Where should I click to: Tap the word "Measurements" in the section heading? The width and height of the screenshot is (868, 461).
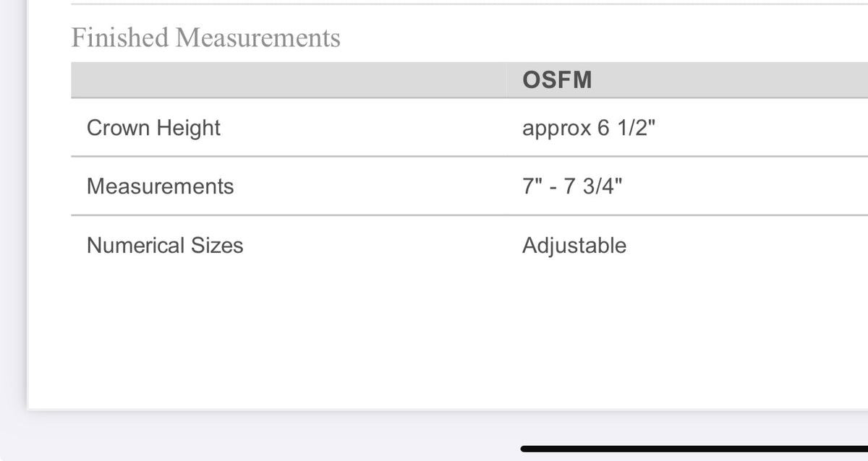258,38
